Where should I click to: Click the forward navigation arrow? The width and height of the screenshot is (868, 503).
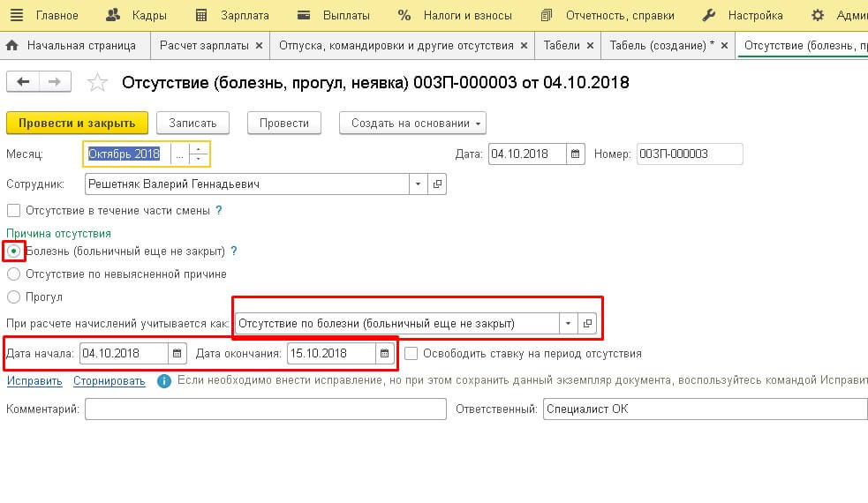tap(54, 82)
